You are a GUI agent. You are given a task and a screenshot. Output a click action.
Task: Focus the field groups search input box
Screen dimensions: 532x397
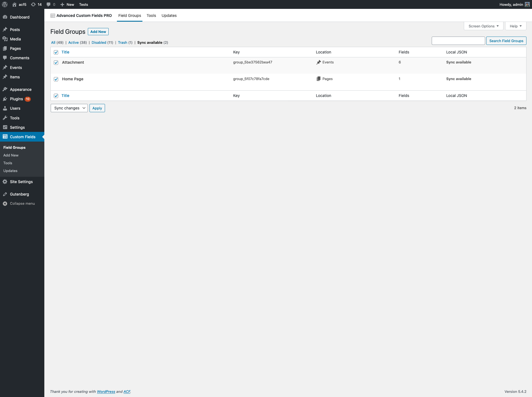458,41
